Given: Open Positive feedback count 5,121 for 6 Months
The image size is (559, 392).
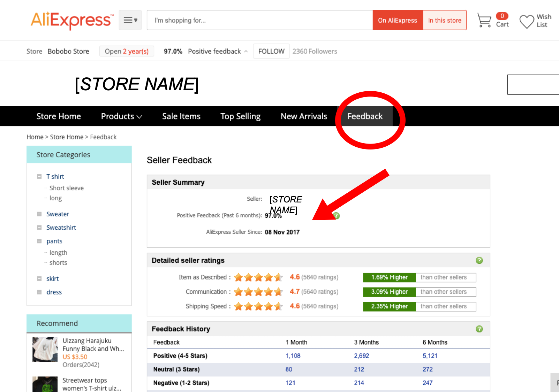Looking at the screenshot, I should coord(430,356).
